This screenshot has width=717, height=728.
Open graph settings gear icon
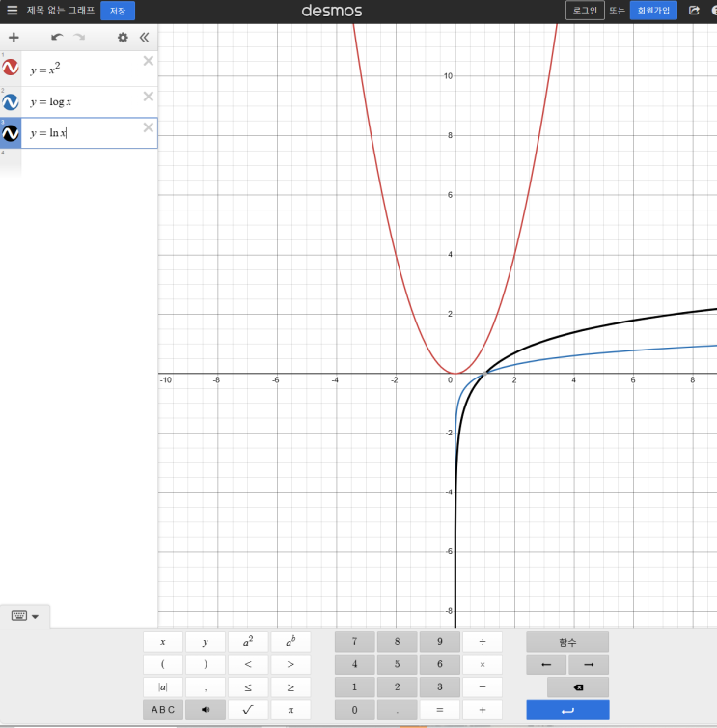123,38
